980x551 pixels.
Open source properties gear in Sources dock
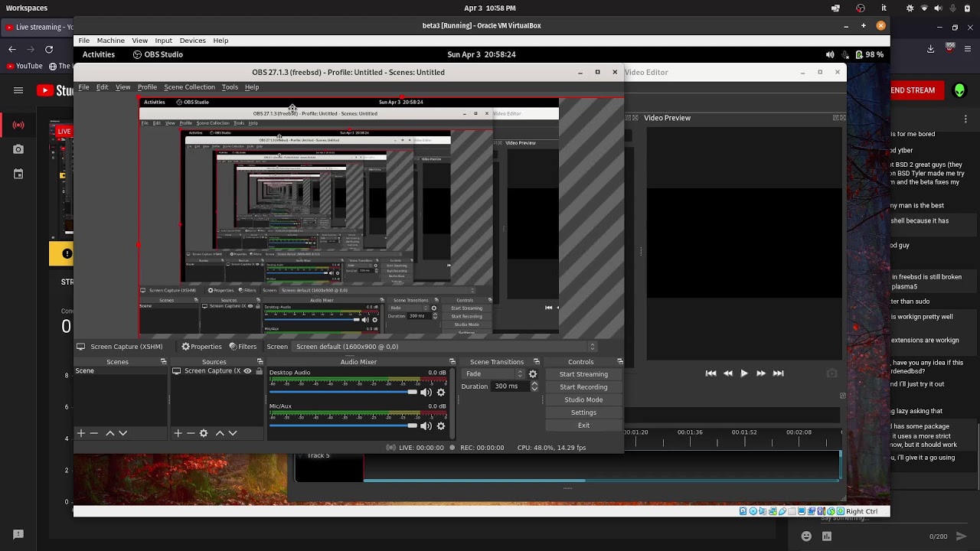pyautogui.click(x=204, y=433)
